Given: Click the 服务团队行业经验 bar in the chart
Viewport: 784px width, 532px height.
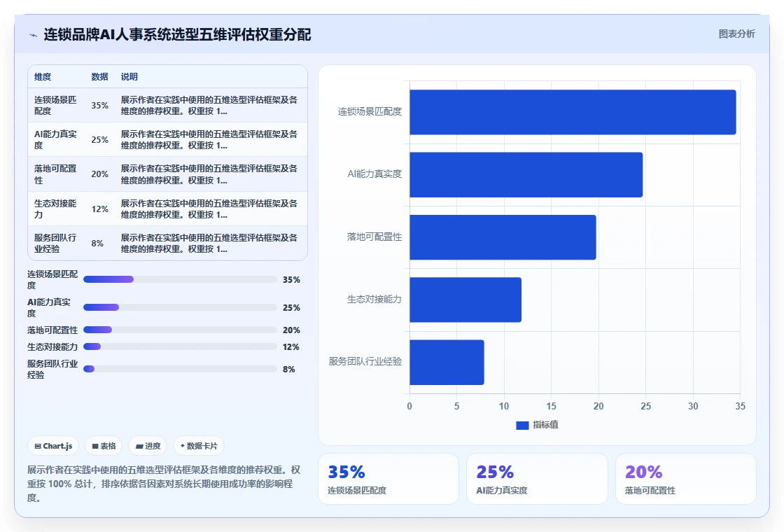Looking at the screenshot, I should [x=447, y=363].
